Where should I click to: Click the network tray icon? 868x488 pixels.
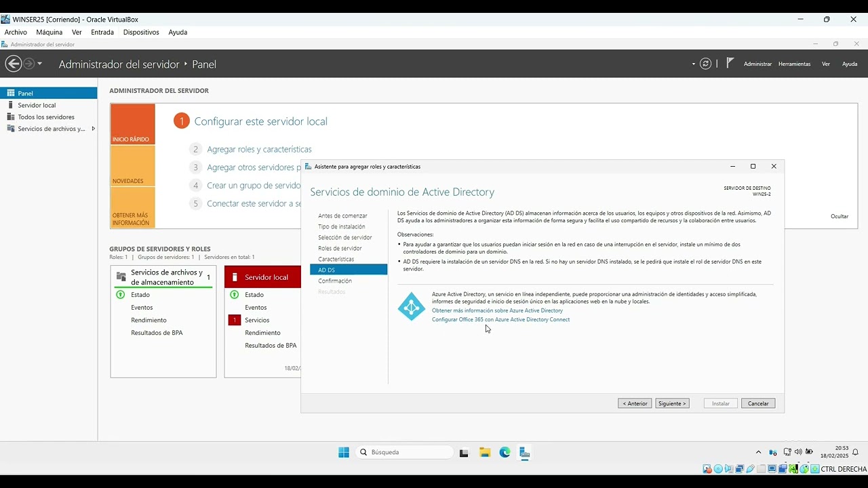[787, 451]
